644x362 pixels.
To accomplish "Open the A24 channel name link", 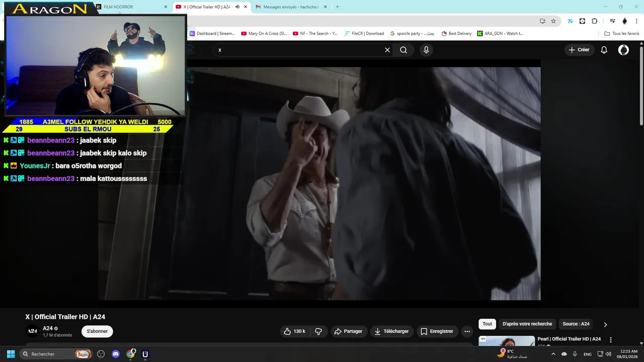I will [x=48, y=328].
